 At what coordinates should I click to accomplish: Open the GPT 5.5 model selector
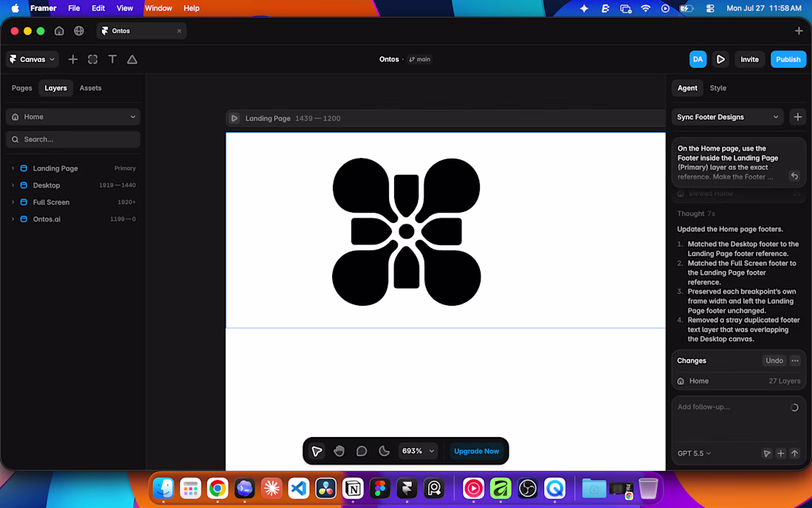[x=694, y=453]
